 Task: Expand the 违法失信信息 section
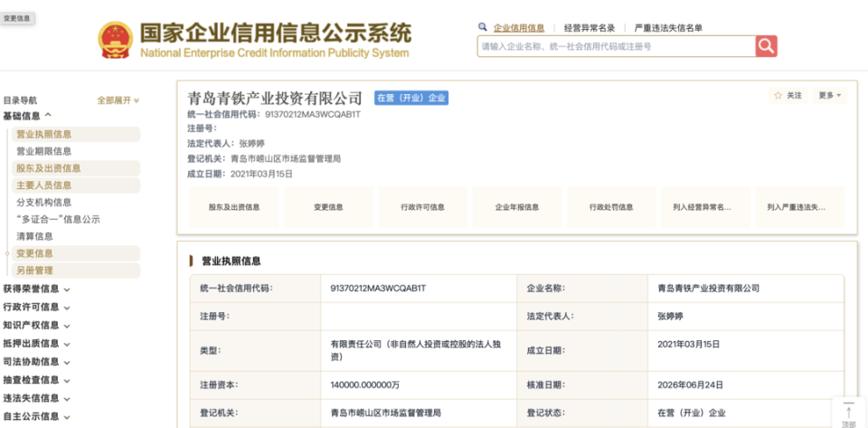pos(36,398)
